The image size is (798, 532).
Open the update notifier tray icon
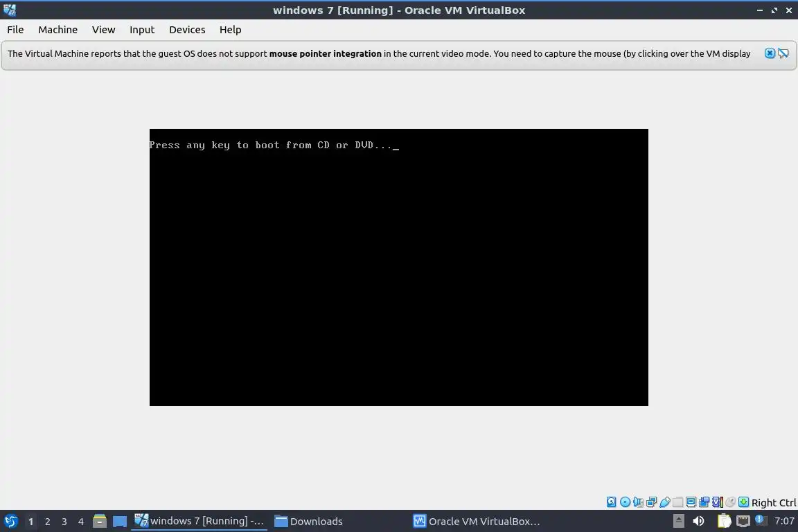[761, 520]
